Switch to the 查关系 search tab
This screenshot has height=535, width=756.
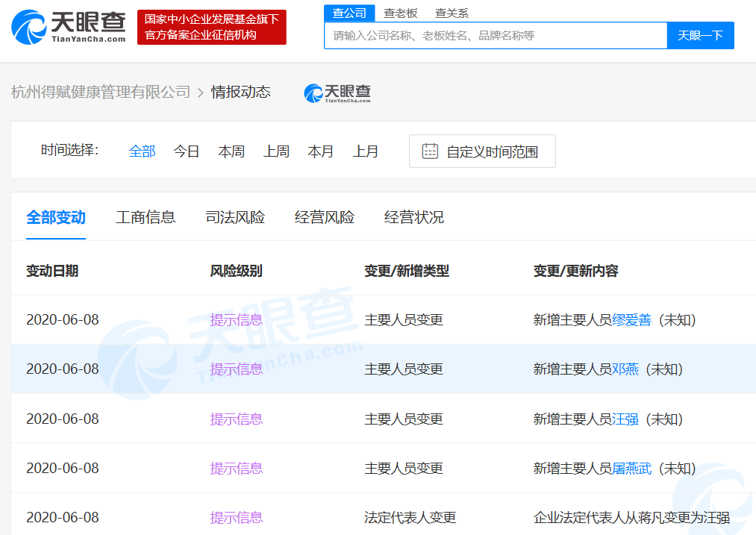[452, 13]
